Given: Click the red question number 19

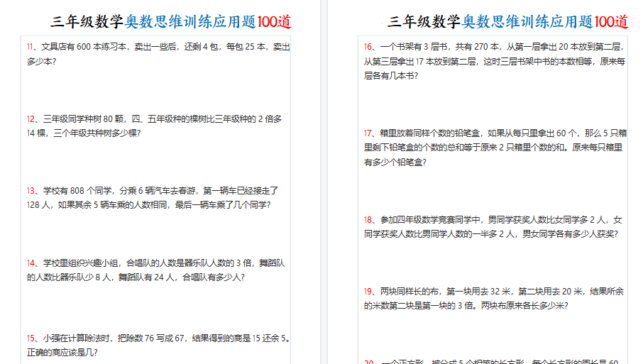Looking at the screenshot, I should point(368,292).
